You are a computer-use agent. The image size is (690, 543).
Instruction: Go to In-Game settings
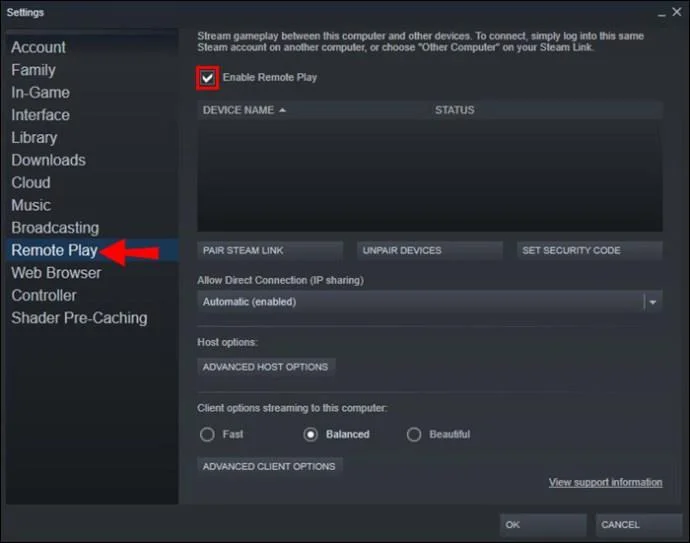[40, 92]
